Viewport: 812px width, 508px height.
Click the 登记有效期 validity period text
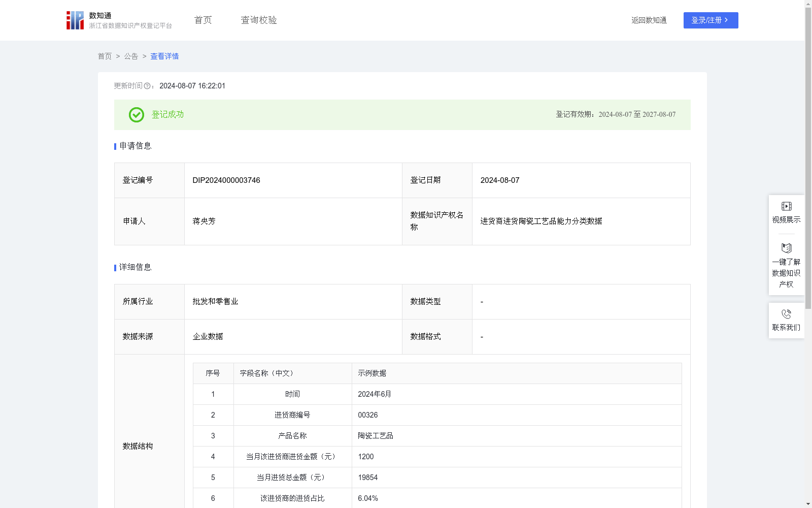pyautogui.click(x=616, y=115)
